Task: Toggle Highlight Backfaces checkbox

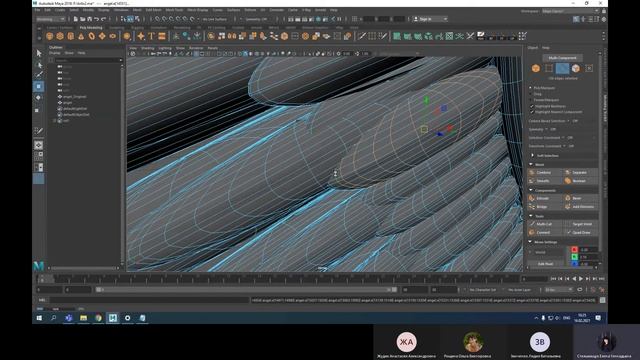Action: 532,106
